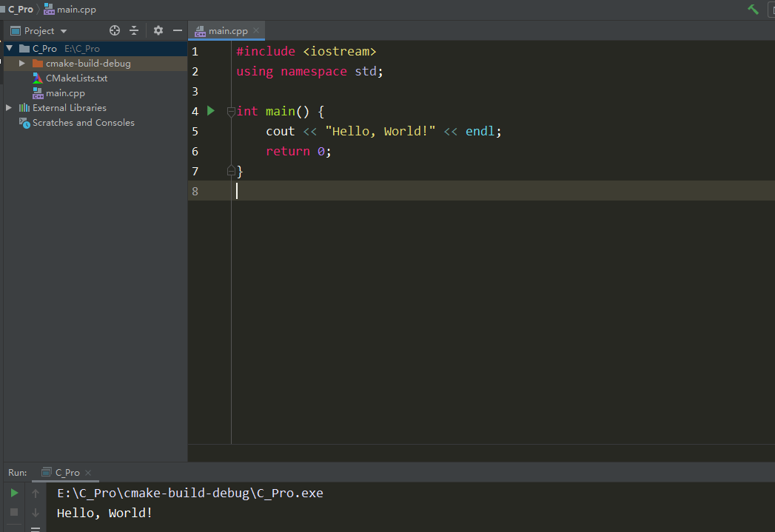Click the green Build hammer icon
This screenshot has width=775, height=532.
tap(753, 10)
